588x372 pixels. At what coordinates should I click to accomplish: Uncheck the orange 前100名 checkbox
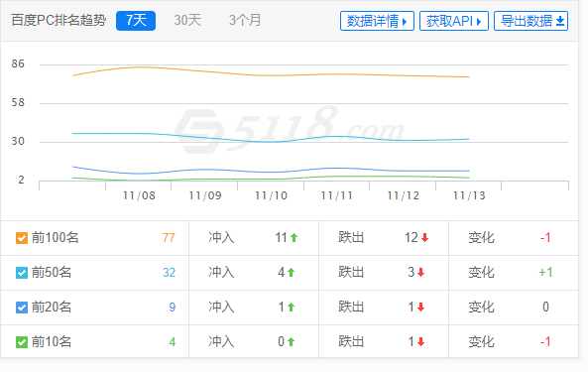[x=22, y=238]
